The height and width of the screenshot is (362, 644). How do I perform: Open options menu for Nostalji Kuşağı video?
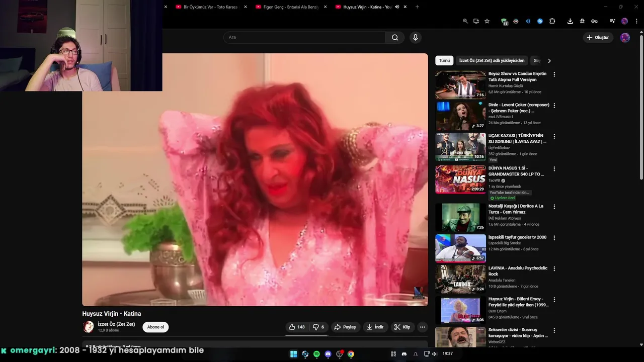tap(554, 207)
